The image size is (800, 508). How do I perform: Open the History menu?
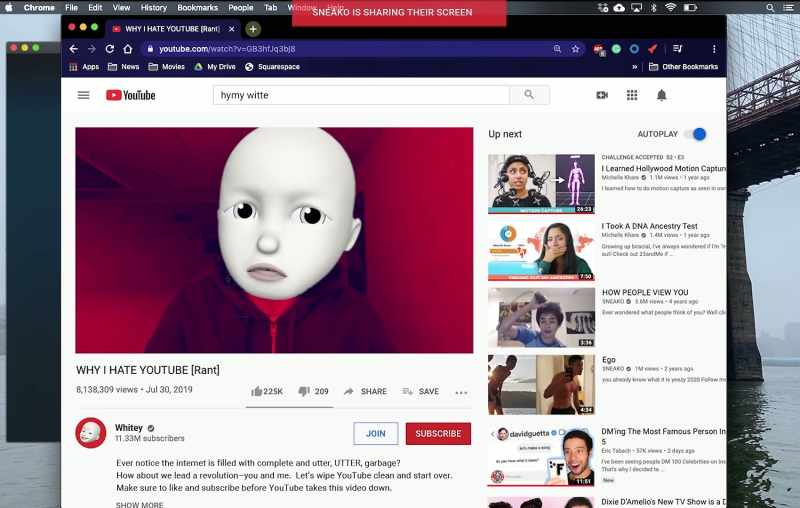pyautogui.click(x=154, y=8)
